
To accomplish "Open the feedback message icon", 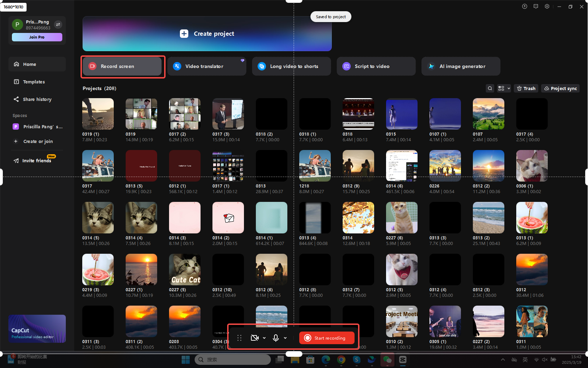I will (535, 6).
